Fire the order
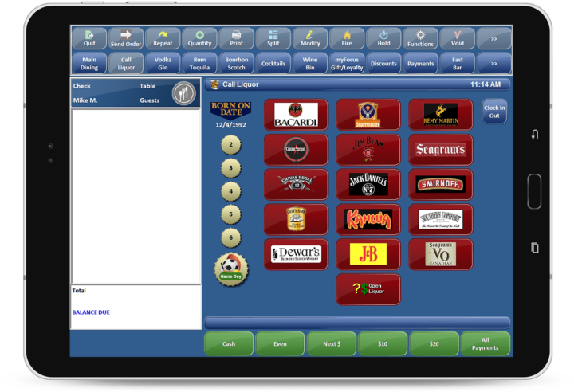574x392 pixels. pyautogui.click(x=347, y=39)
